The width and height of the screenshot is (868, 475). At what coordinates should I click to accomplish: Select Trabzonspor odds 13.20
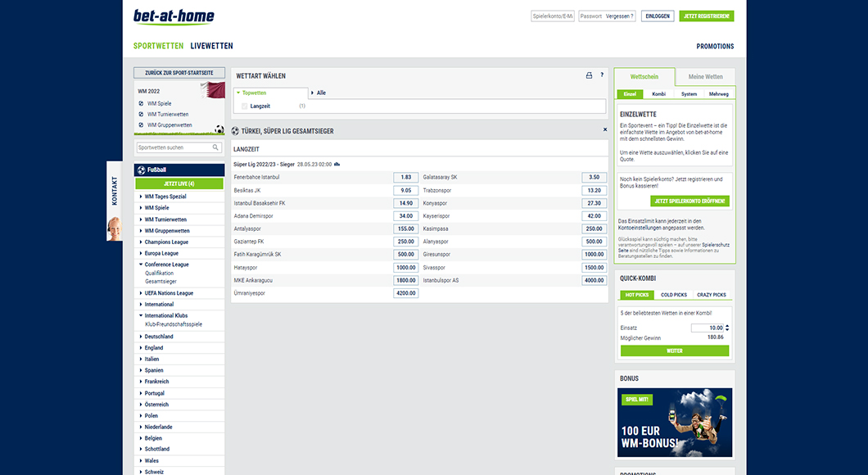click(x=594, y=191)
